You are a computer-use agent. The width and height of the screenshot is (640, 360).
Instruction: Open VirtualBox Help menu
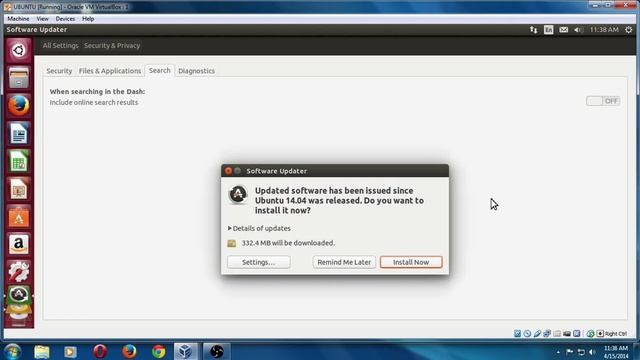[x=88, y=19]
